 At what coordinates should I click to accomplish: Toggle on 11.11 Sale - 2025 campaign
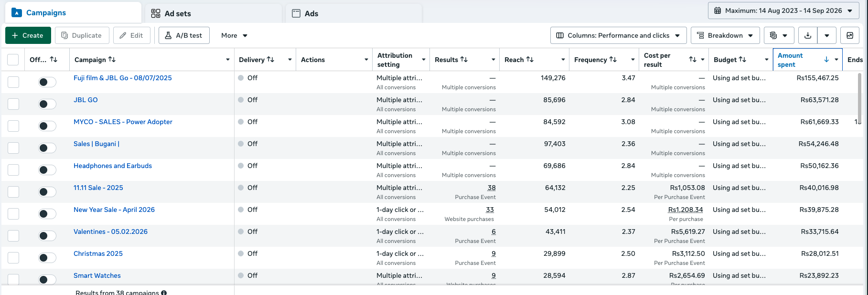[47, 192]
